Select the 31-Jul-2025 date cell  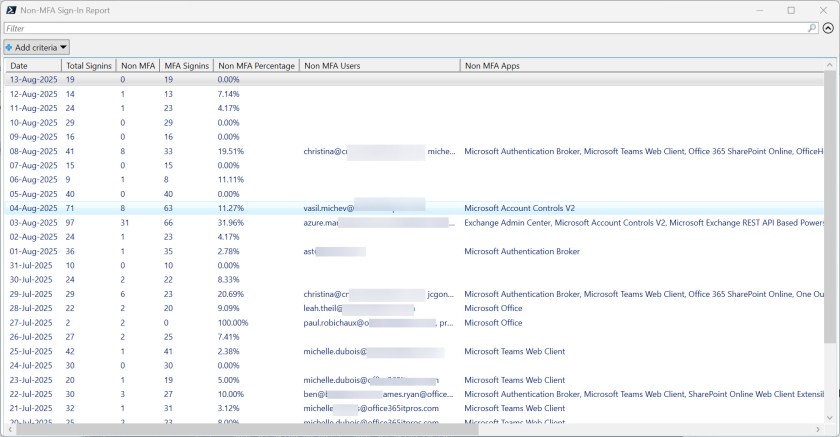31,266
